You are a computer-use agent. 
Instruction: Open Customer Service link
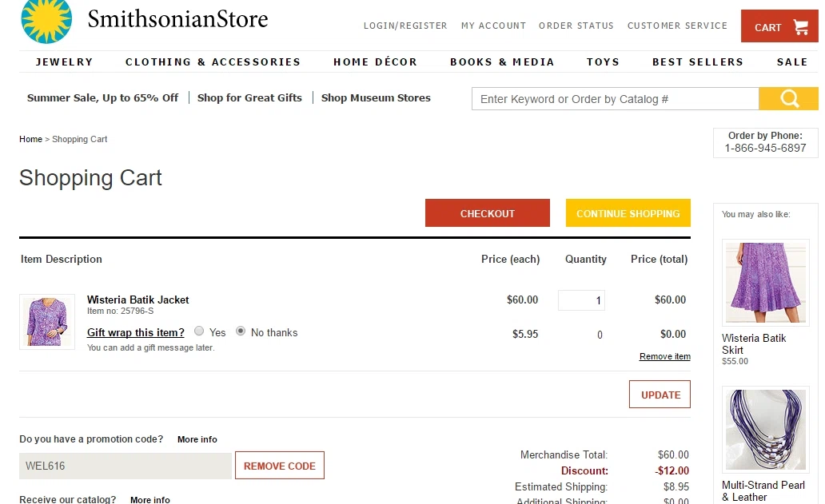[677, 26]
